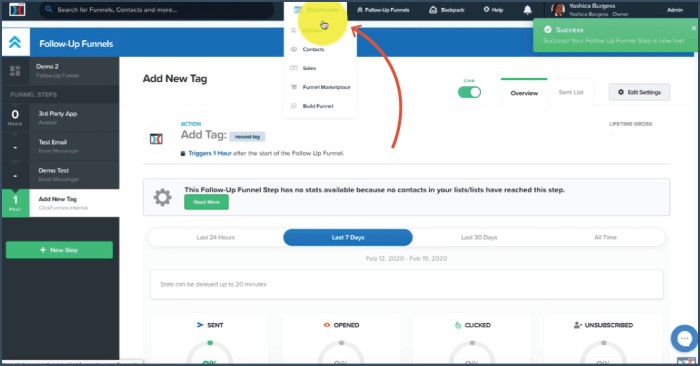The height and width of the screenshot is (366, 700).
Task: Switch to the Sent List tab
Action: point(571,92)
